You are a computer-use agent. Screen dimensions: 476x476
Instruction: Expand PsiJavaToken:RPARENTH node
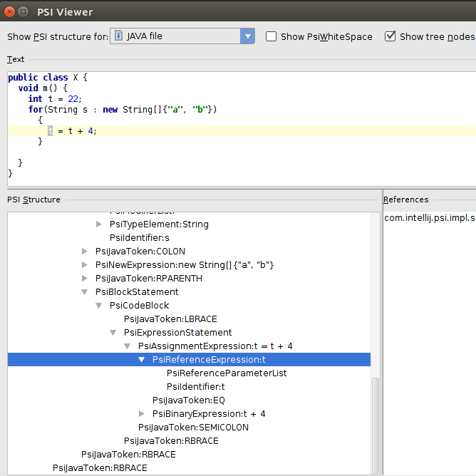[x=84, y=279]
